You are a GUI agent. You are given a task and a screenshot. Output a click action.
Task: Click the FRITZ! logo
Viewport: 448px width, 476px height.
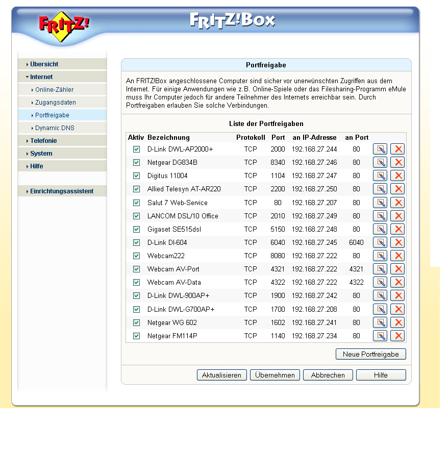tap(64, 27)
